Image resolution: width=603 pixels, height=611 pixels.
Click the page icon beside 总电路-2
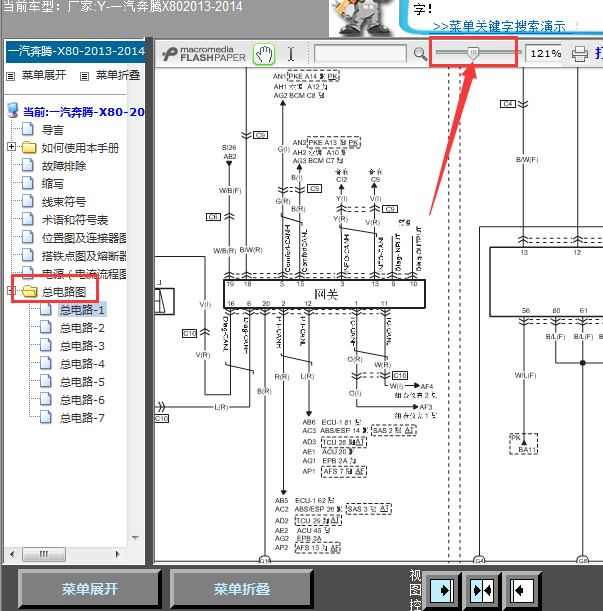(x=46, y=327)
